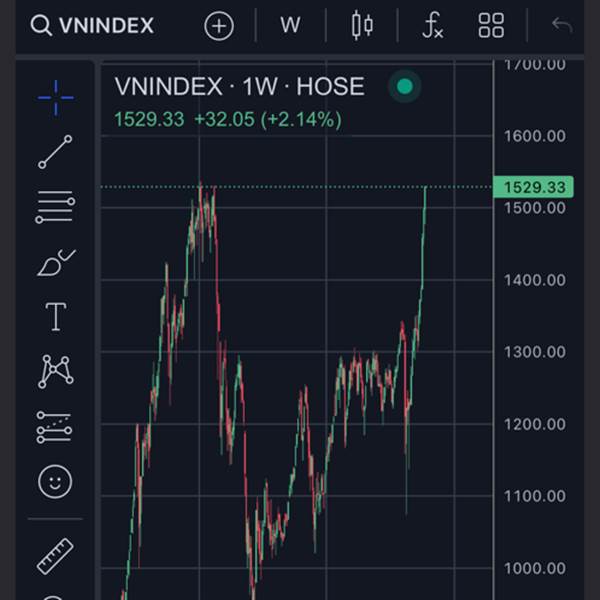600x600 pixels.
Task: Select the text annotation tool
Action: point(56,316)
